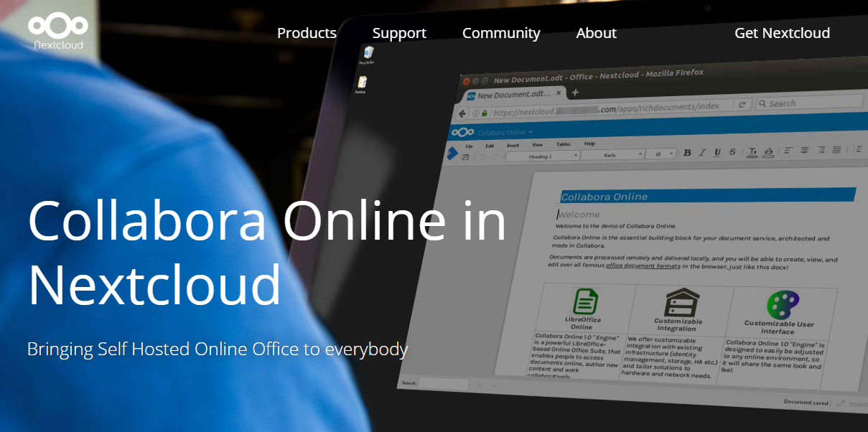This screenshot has width=868, height=432.
Task: Click the Welcome heading in the document
Action: (x=579, y=215)
